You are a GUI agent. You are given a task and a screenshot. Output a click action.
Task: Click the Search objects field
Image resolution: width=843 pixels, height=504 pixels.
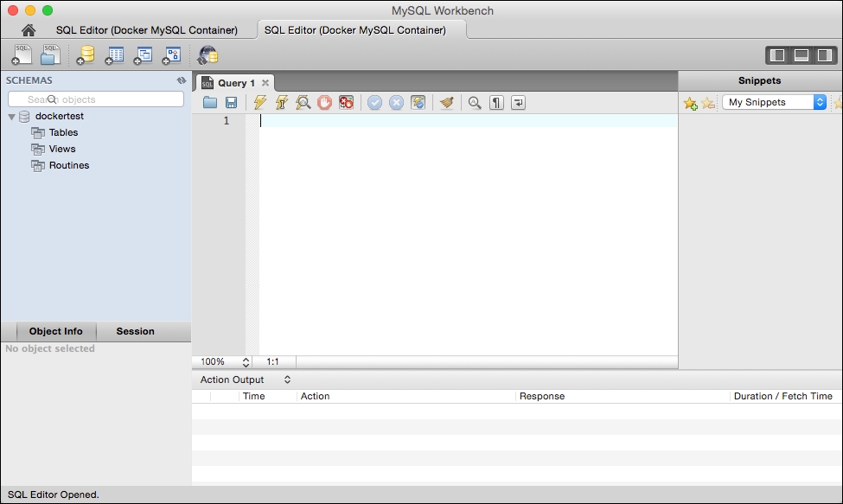(96, 99)
